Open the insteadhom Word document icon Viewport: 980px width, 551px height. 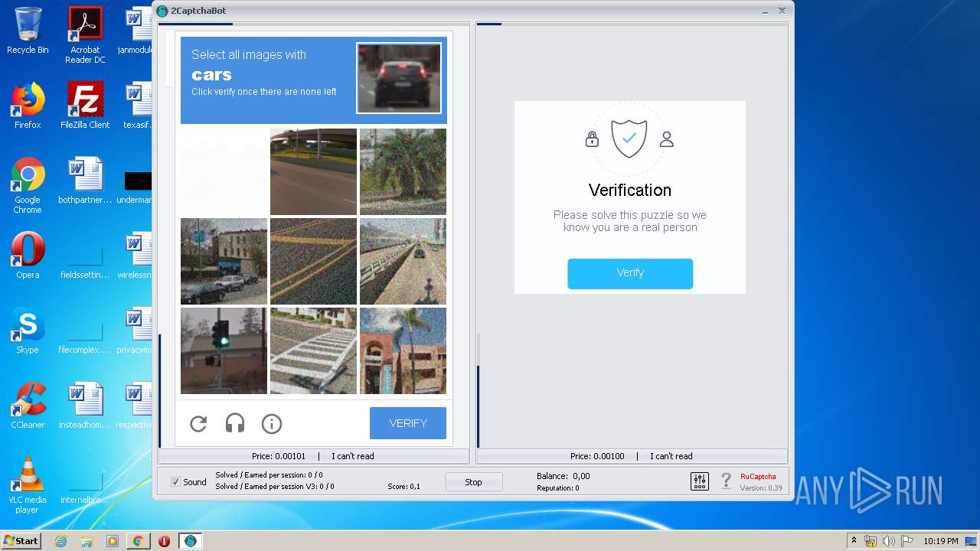[85, 406]
